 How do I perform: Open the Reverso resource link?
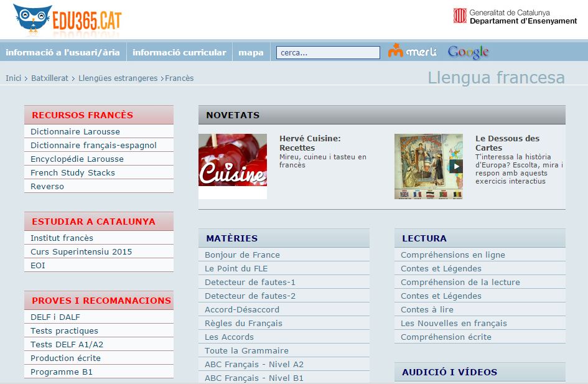[47, 186]
